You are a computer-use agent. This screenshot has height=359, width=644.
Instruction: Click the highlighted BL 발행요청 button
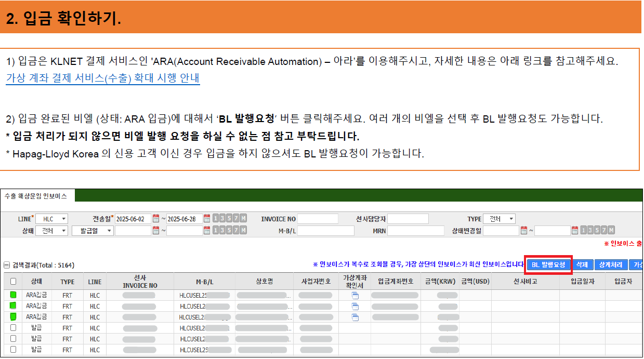[x=548, y=264]
